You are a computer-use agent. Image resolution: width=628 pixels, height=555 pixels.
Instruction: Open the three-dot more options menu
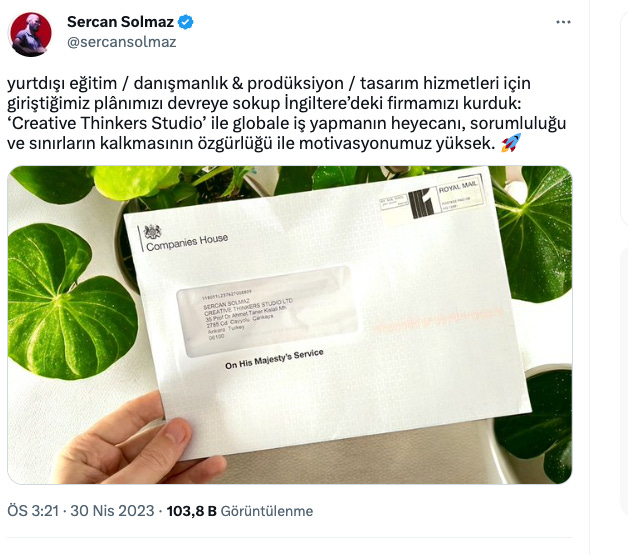point(563,22)
